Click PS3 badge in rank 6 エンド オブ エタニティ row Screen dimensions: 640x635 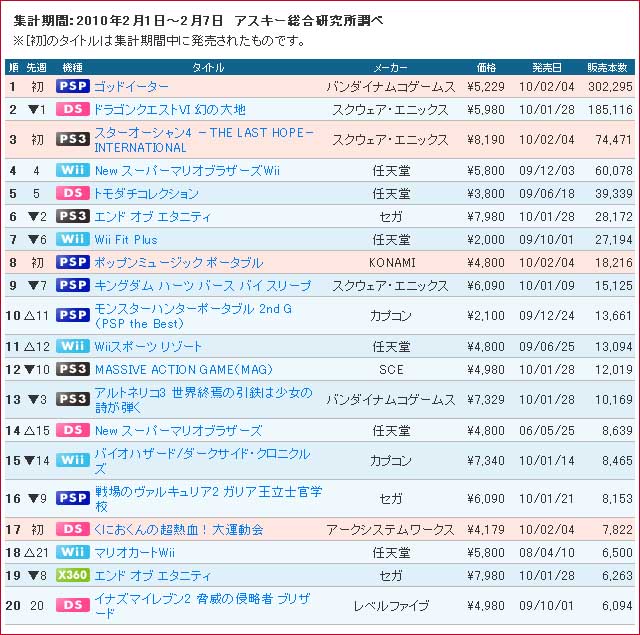73,216
